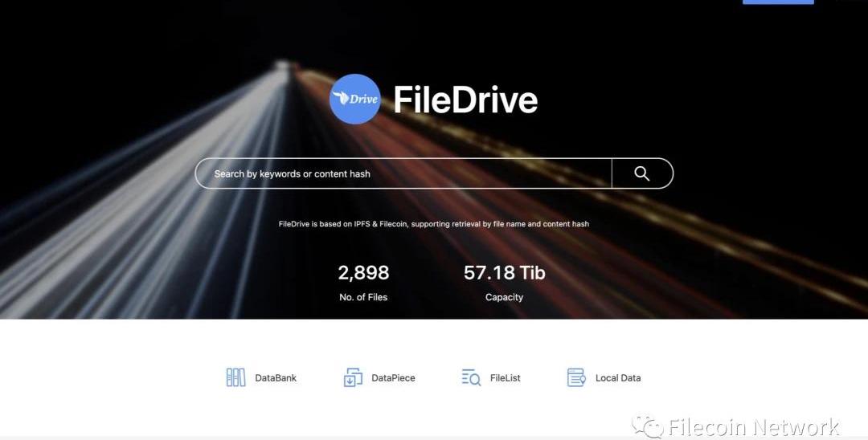Viewport: 868px width, 440px height.
Task: Focus the keywords or content hash search field
Action: click(403, 173)
